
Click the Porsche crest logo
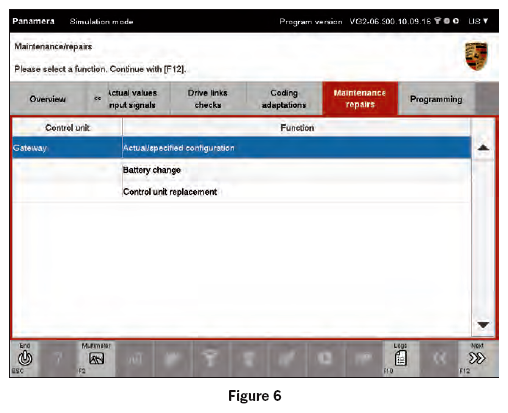point(476,56)
